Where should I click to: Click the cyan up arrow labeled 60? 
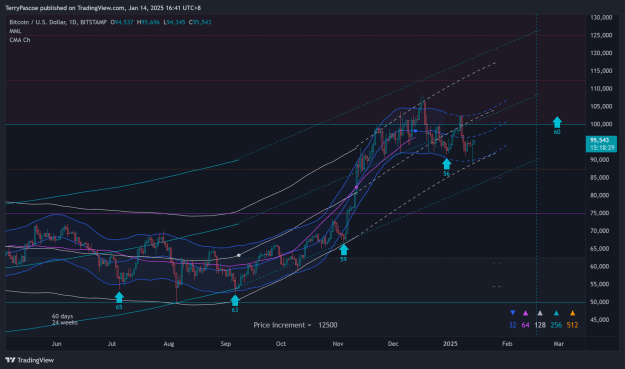coord(557,122)
